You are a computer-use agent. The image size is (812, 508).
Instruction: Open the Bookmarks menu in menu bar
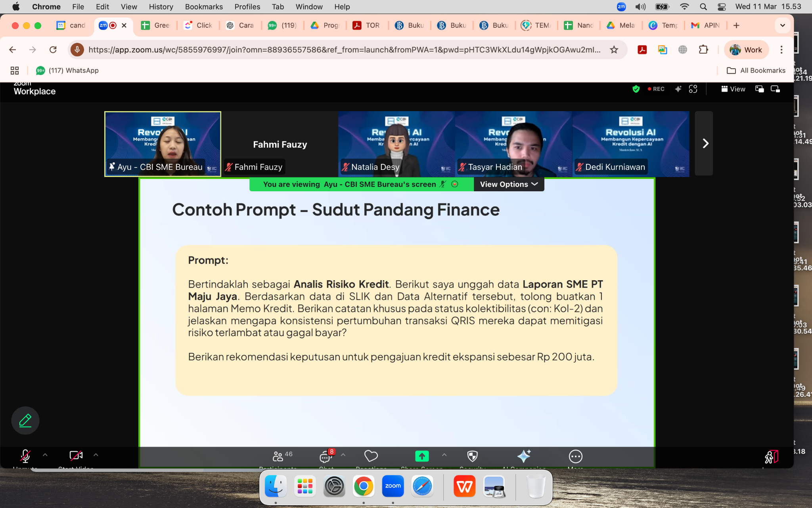(204, 7)
